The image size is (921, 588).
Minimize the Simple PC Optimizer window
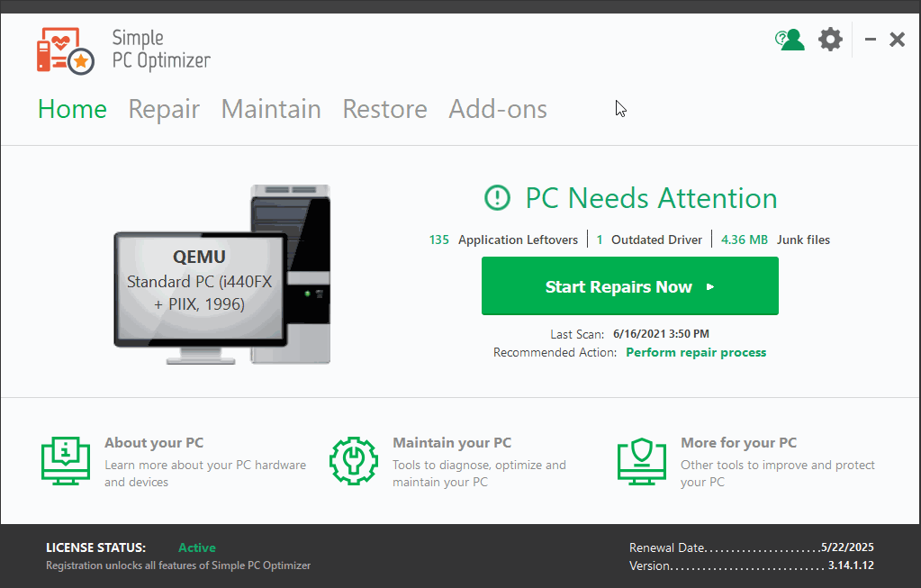tap(871, 40)
